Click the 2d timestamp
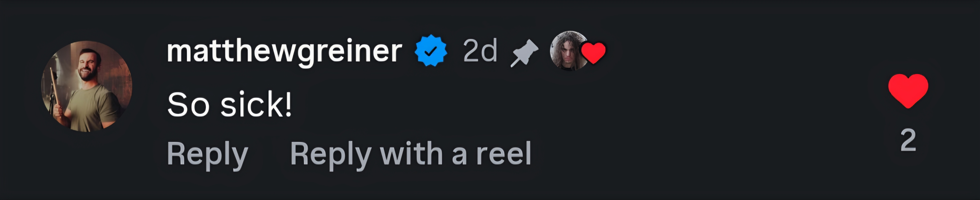Image resolution: width=980 pixels, height=200 pixels. 480,51
